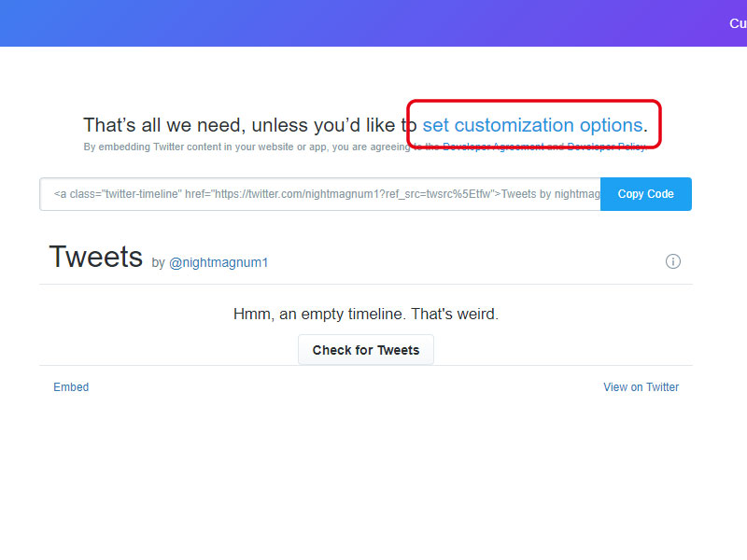747x560 pixels.
Task: Open the Developer Policy link
Action: [x=605, y=147]
